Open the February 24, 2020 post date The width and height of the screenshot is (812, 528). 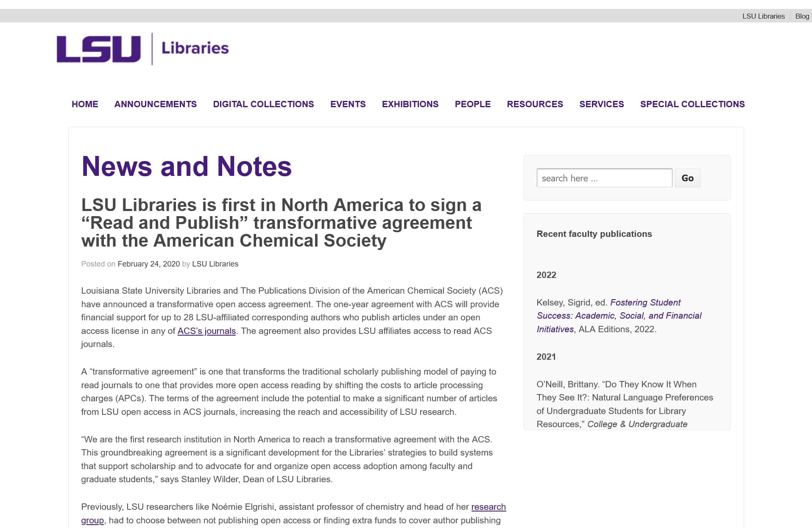click(148, 264)
